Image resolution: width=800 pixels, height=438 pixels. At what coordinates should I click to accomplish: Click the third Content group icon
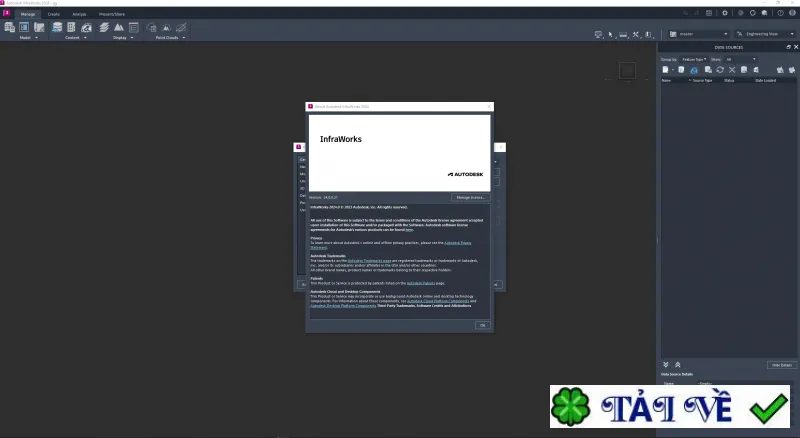(86, 28)
